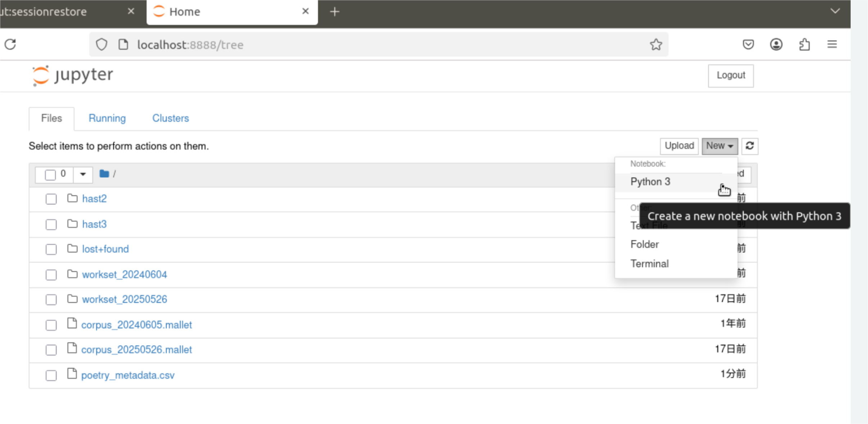868x424 pixels.
Task: Click the root folder breadcrumb icon
Action: (104, 174)
